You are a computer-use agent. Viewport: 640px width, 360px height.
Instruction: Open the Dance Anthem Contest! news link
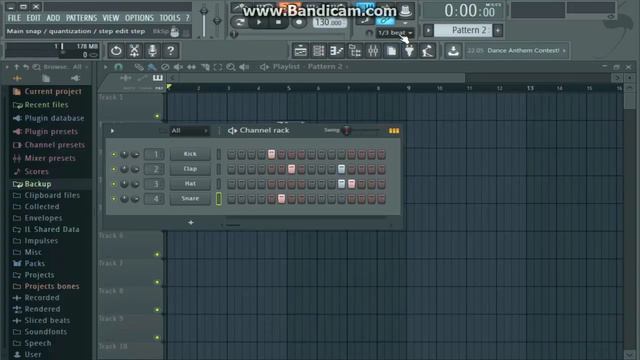tap(523, 51)
